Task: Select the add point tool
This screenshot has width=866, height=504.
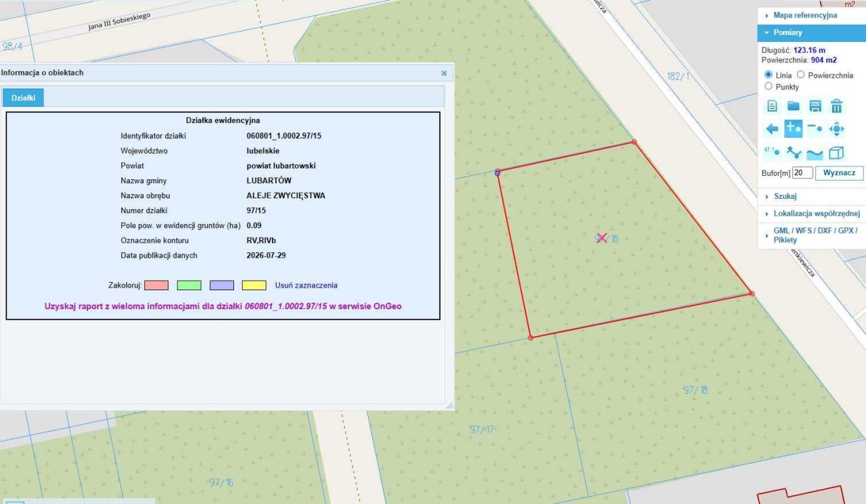Action: click(794, 129)
